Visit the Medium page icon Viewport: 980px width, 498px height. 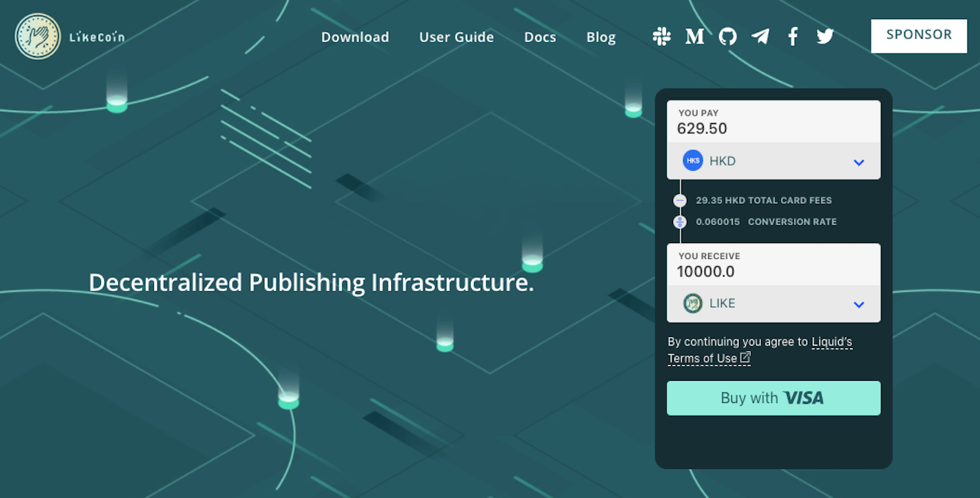pyautogui.click(x=694, y=36)
